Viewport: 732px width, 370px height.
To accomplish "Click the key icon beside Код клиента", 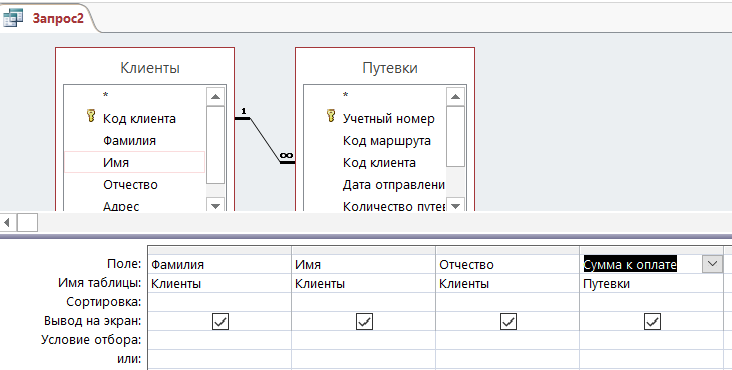I will 91,116.
